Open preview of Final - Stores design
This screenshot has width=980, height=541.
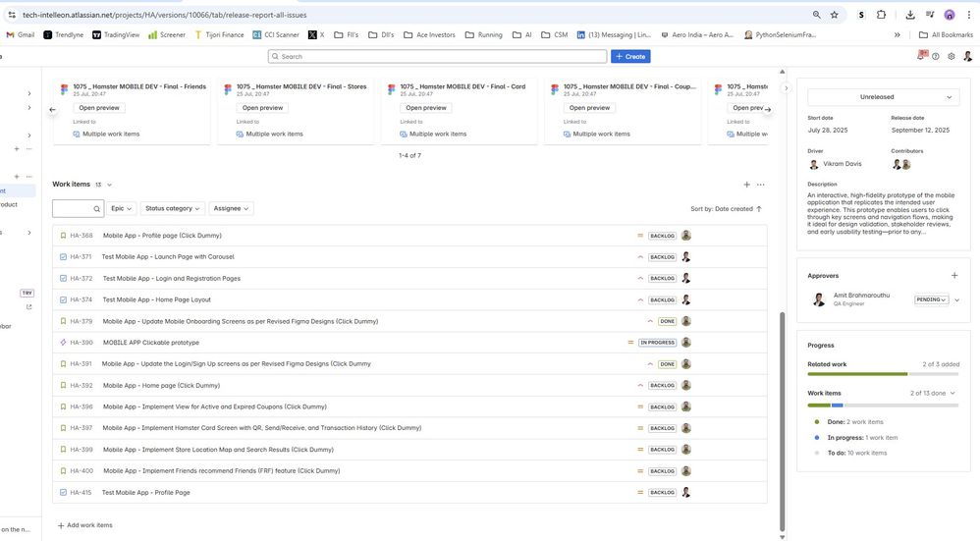(262, 108)
